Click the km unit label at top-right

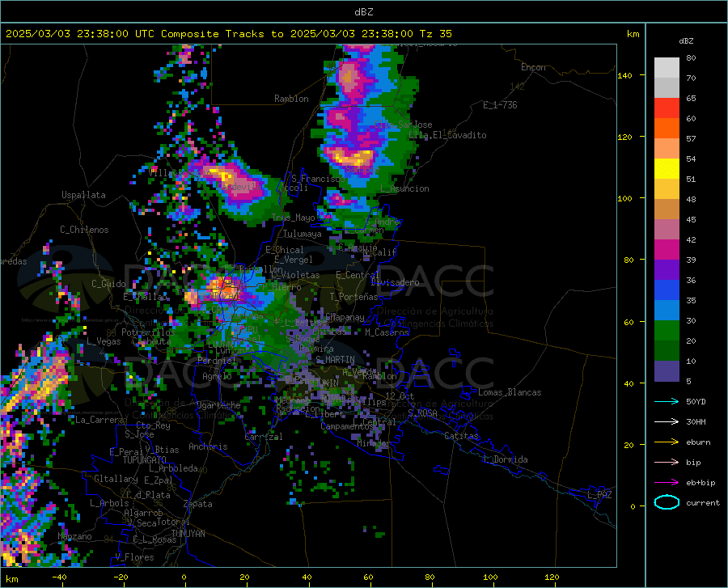633,34
